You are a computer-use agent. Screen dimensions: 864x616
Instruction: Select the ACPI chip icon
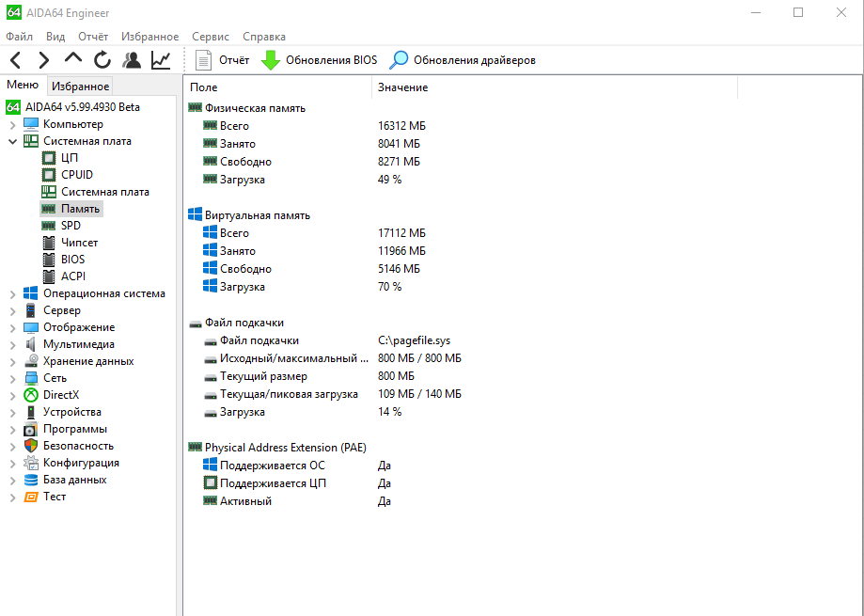pos(49,276)
